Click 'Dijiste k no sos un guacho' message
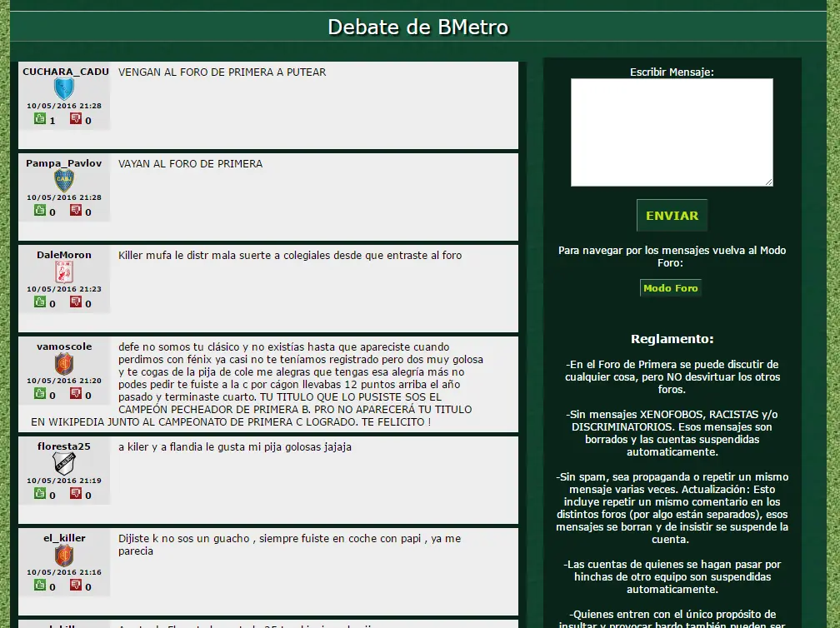Screen dimensions: 840x628 tap(289, 545)
